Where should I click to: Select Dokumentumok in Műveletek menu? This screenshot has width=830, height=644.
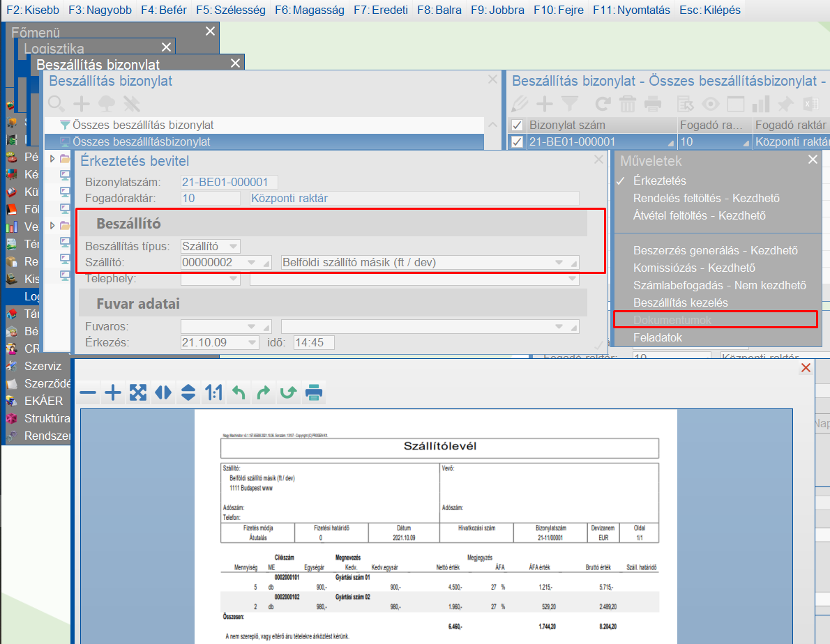coord(714,320)
